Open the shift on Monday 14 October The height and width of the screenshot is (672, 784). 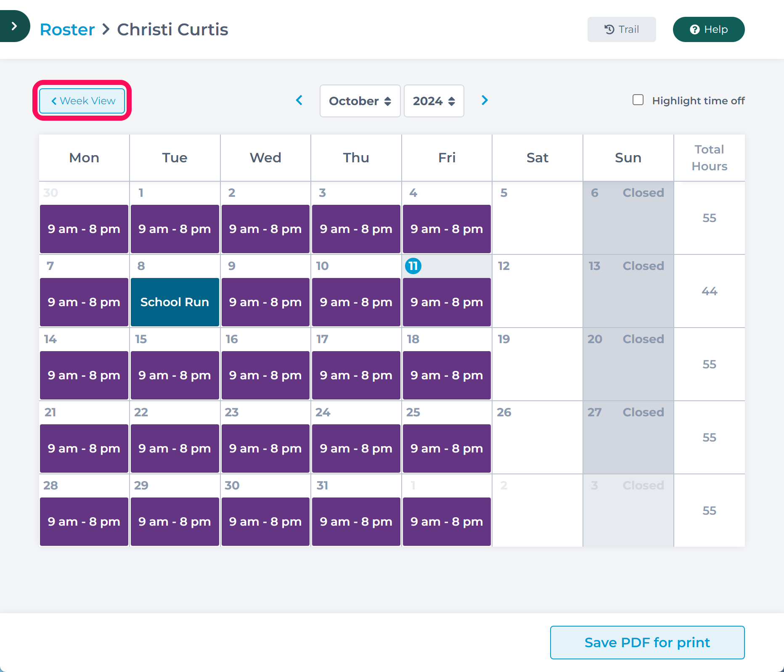pyautogui.click(x=84, y=375)
